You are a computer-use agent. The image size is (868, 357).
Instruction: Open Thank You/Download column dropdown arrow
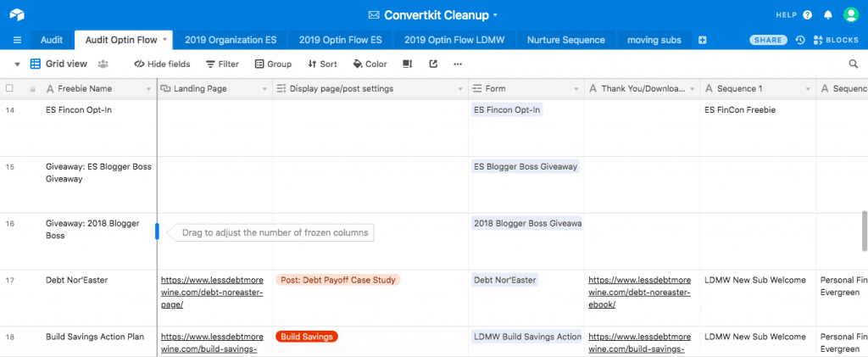692,88
